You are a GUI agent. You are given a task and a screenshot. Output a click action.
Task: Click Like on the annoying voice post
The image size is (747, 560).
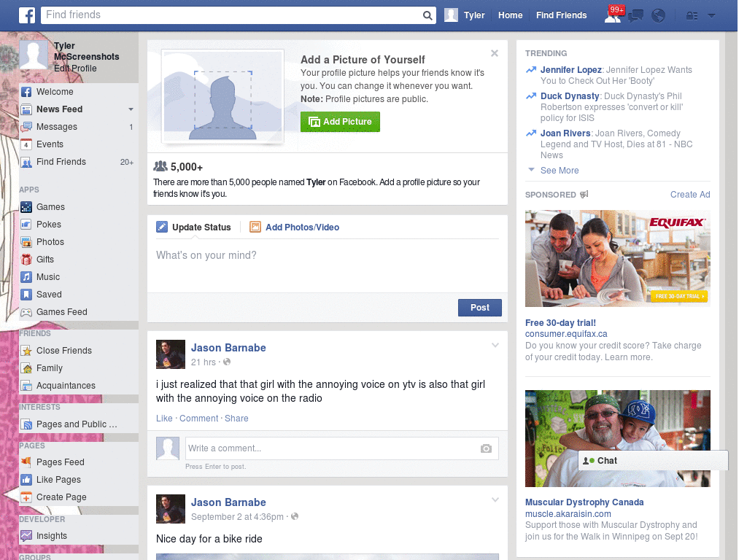(x=164, y=419)
